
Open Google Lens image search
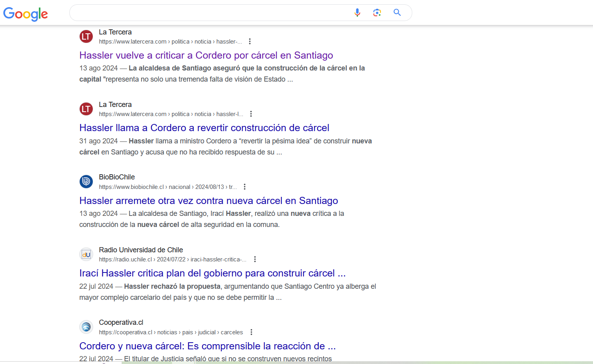click(x=377, y=13)
